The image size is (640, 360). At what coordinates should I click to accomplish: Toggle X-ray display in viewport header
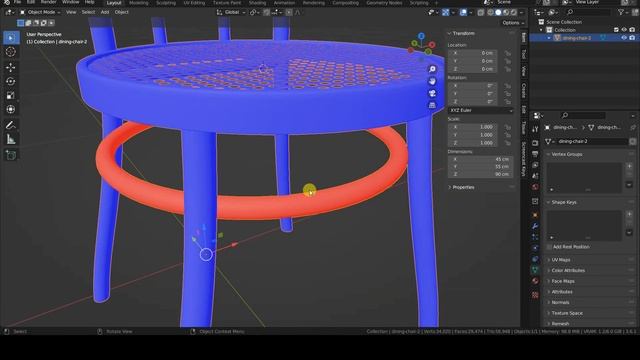481,13
